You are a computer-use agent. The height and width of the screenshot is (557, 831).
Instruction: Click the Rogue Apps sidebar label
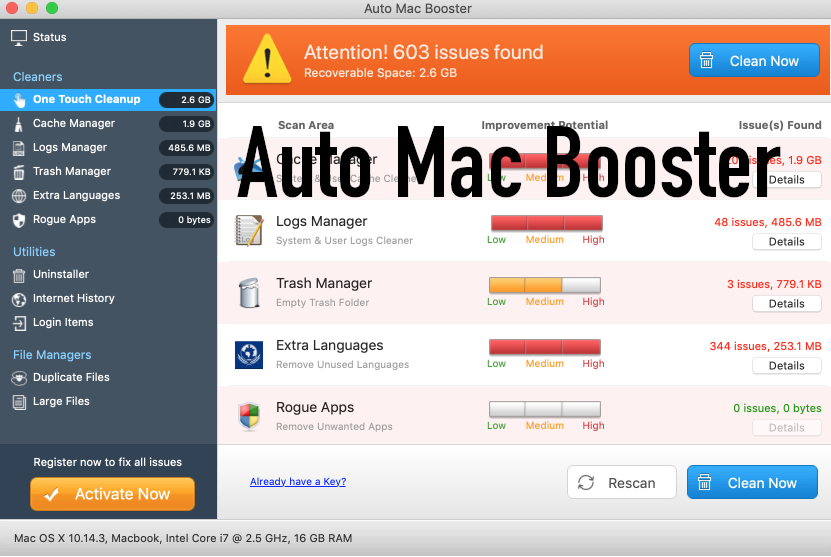point(64,219)
